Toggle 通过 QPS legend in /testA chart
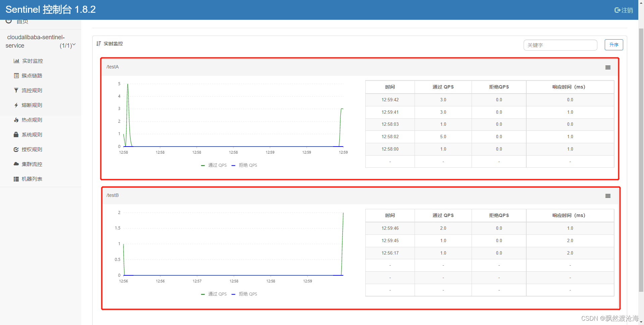Image resolution: width=644 pixels, height=325 pixels. click(x=214, y=165)
